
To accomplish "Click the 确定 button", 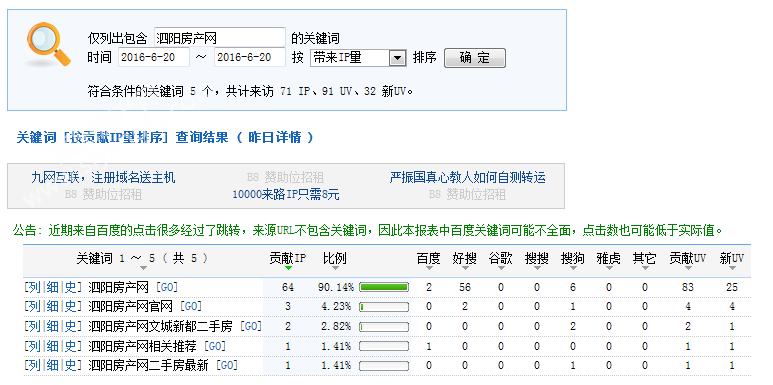I will coord(475,58).
